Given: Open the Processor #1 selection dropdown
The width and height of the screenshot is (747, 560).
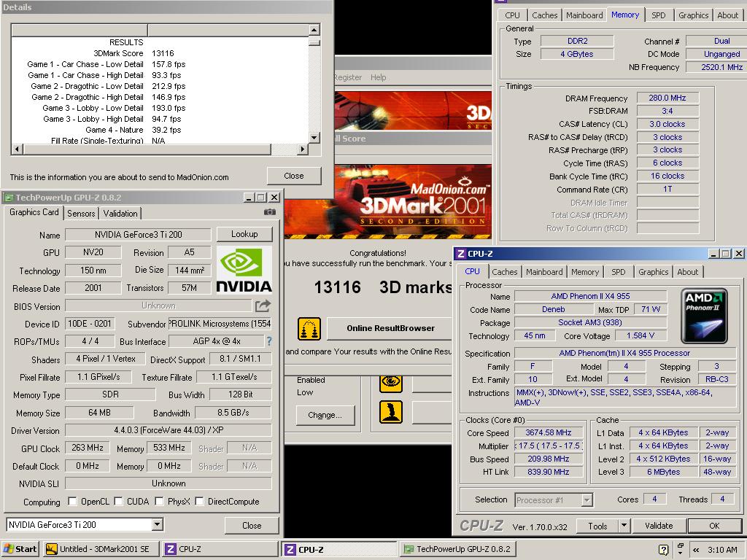Looking at the screenshot, I should [587, 500].
